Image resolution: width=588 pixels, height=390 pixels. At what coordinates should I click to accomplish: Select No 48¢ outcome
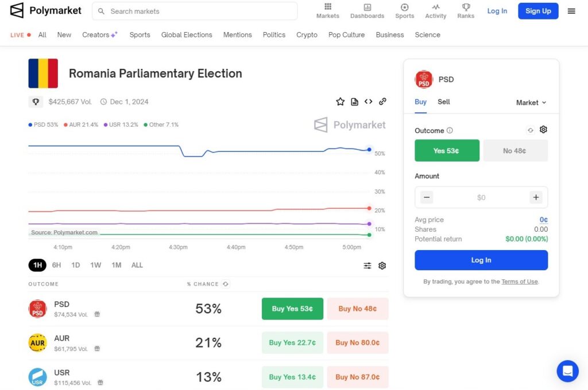(515, 151)
